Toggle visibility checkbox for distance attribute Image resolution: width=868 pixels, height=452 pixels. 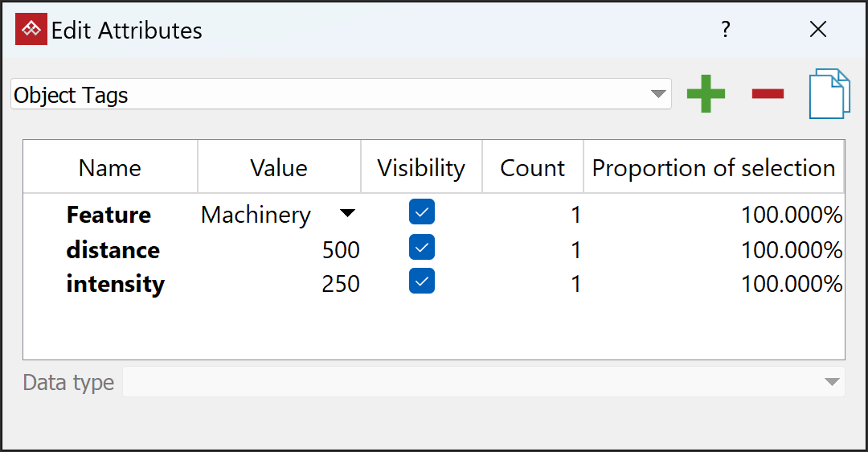coord(422,248)
